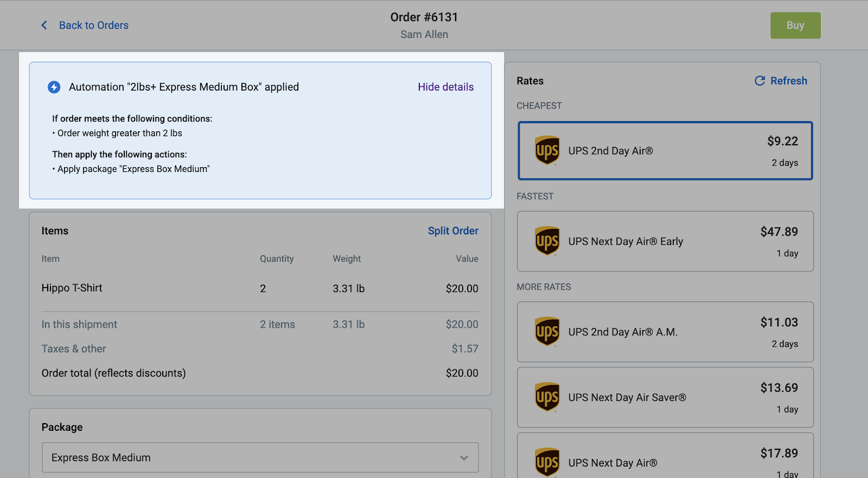Screen dimensions: 868x478
Task: Click UPS logo on 2nd Day Air® card
Action: (547, 150)
